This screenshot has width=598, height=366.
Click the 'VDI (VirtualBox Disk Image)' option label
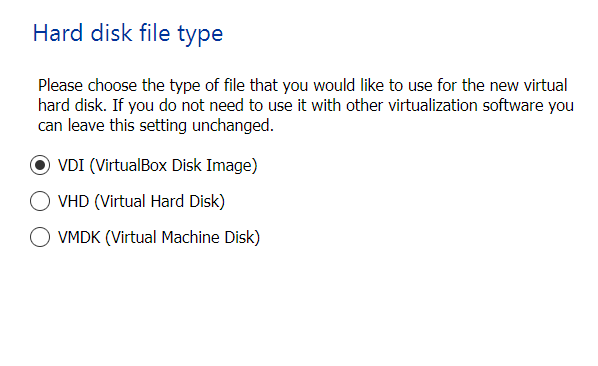tap(158, 165)
